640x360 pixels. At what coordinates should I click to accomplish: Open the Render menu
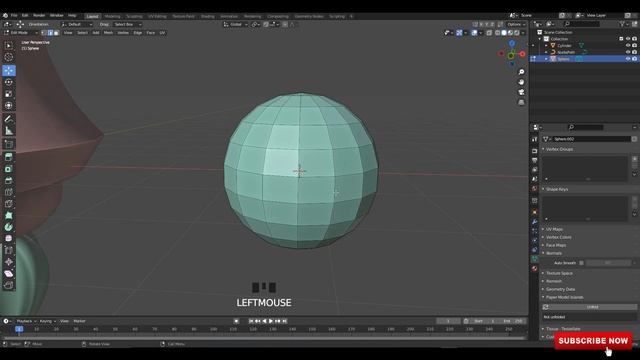(x=39, y=16)
